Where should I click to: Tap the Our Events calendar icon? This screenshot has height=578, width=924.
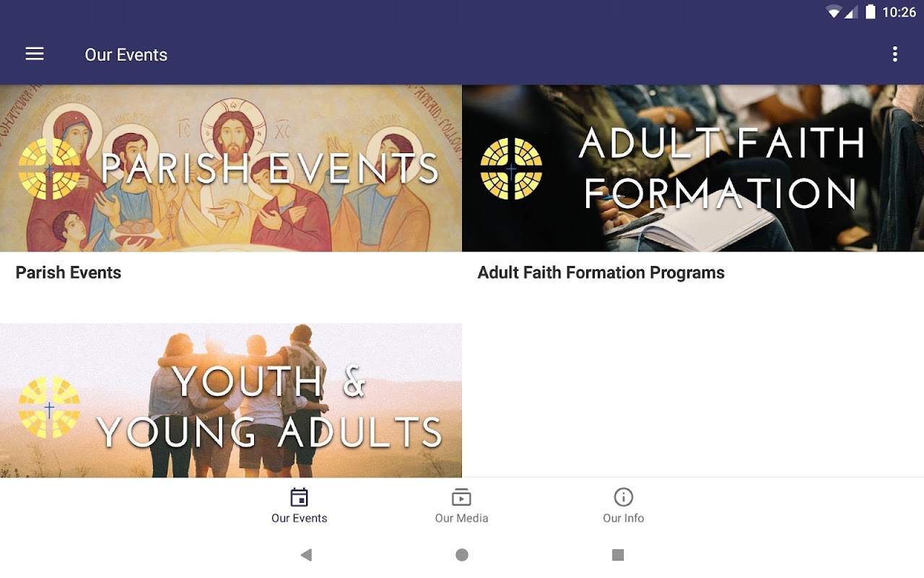tap(299, 497)
